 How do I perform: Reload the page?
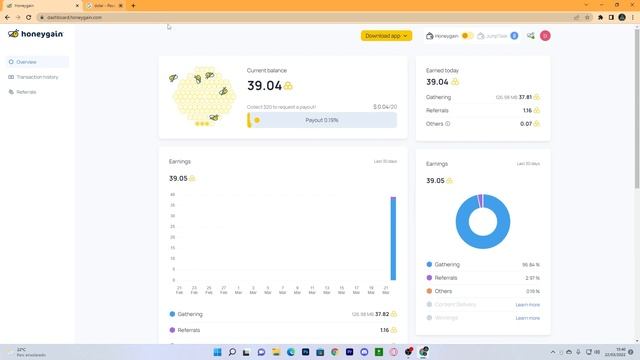point(29,18)
